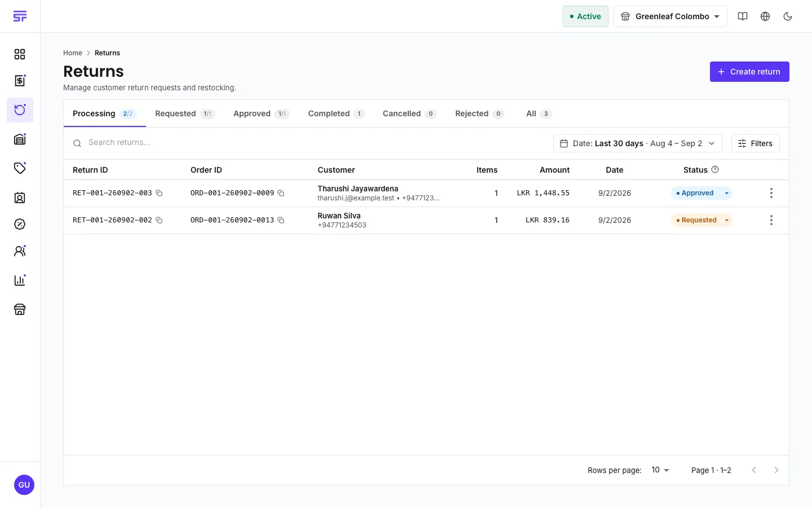
Task: Click the Returns breadcrumb
Action: pyautogui.click(x=107, y=53)
